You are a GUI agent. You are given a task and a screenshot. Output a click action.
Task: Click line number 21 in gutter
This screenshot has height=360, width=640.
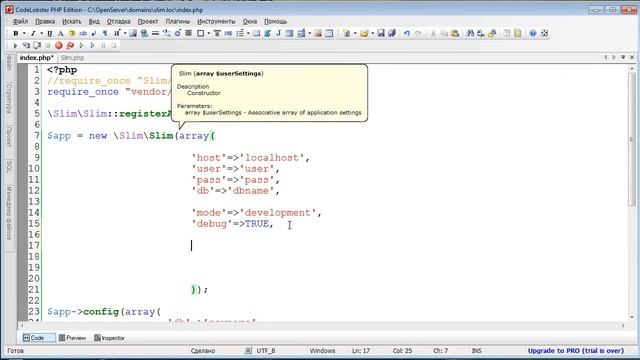(x=34, y=289)
